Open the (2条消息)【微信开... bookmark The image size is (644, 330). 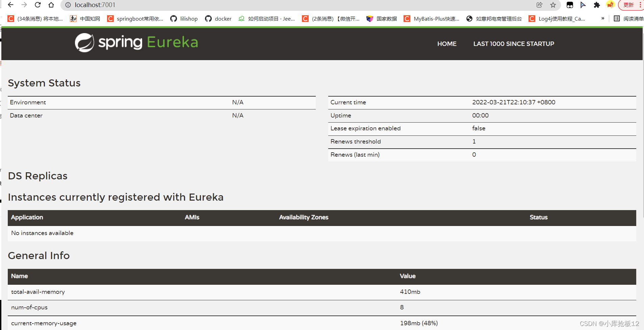[x=331, y=19]
